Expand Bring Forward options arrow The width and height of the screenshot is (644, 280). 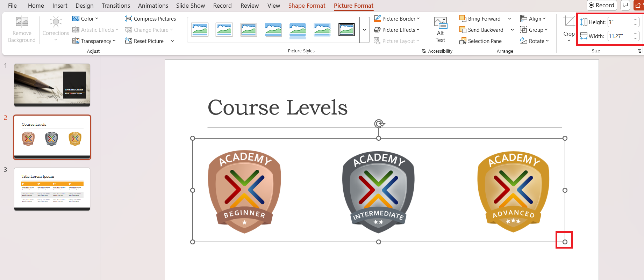[x=509, y=19]
